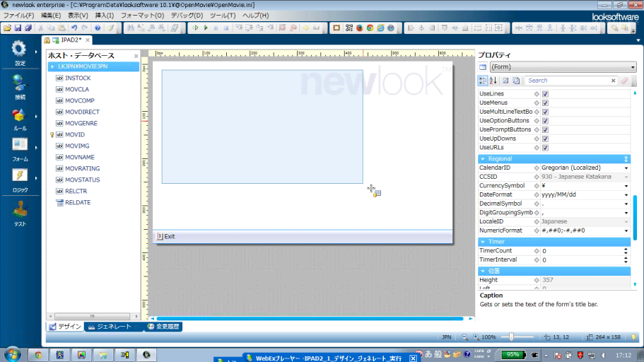The width and height of the screenshot is (644, 362).
Task: Click in the properties Search field
Action: tap(568, 81)
